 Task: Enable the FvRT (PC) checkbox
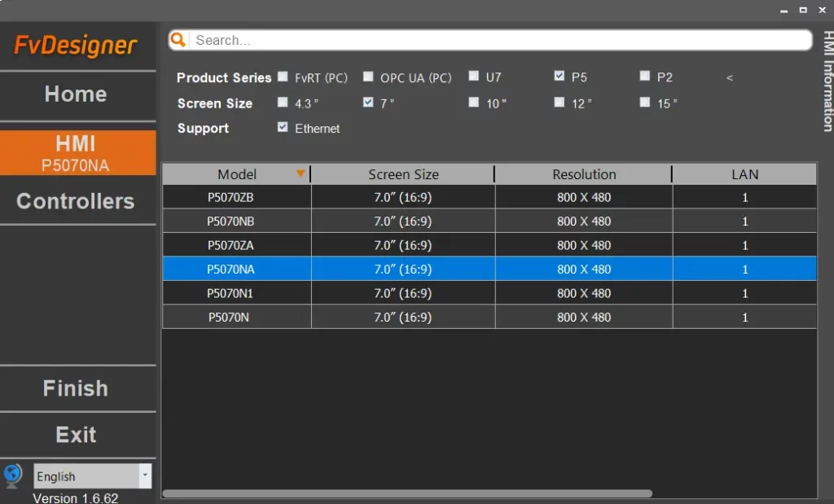[283, 77]
